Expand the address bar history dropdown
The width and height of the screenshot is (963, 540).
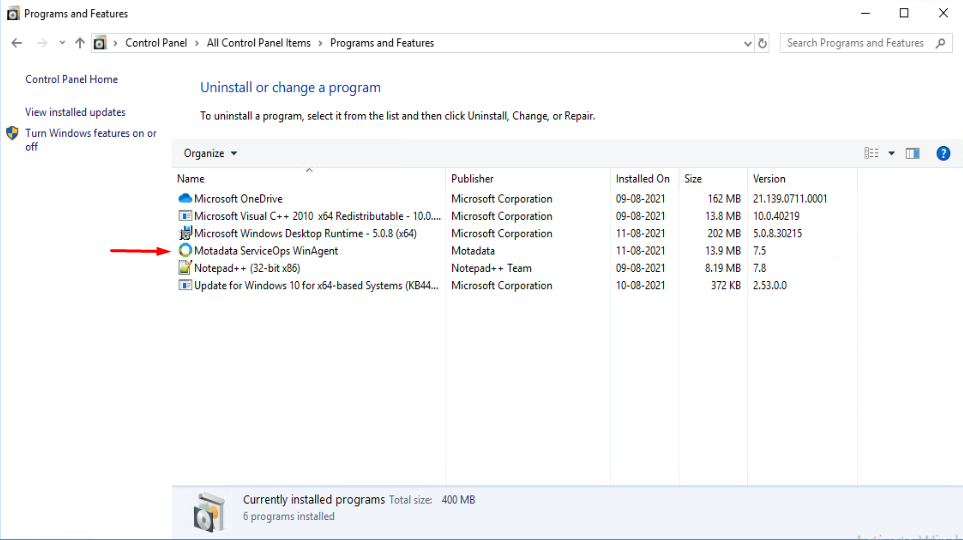pyautogui.click(x=747, y=44)
